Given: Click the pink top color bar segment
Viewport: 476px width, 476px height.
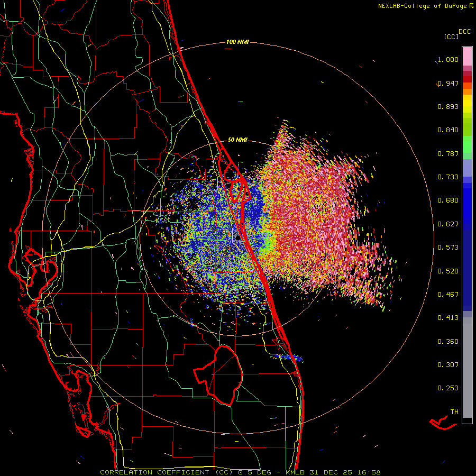Looking at the screenshot, I should [467, 57].
